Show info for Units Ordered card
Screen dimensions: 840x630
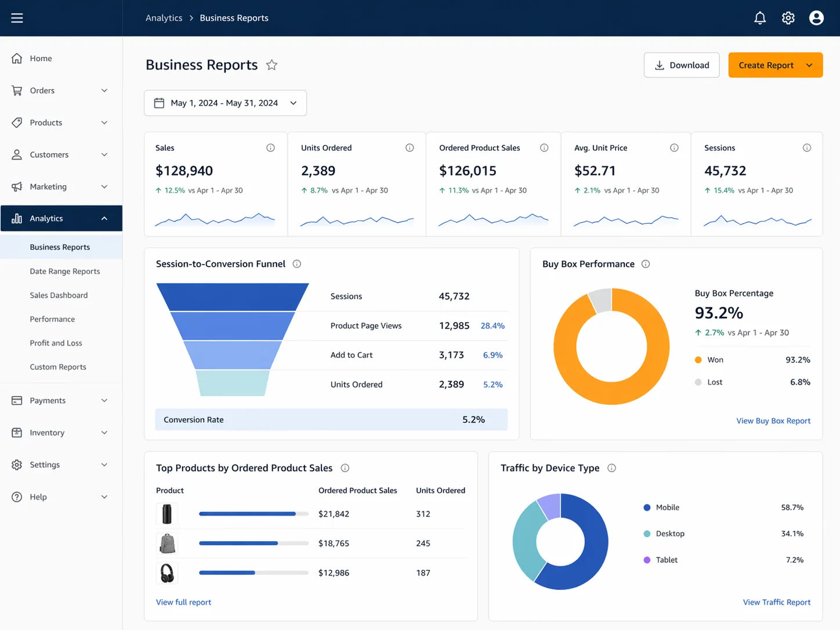click(410, 148)
